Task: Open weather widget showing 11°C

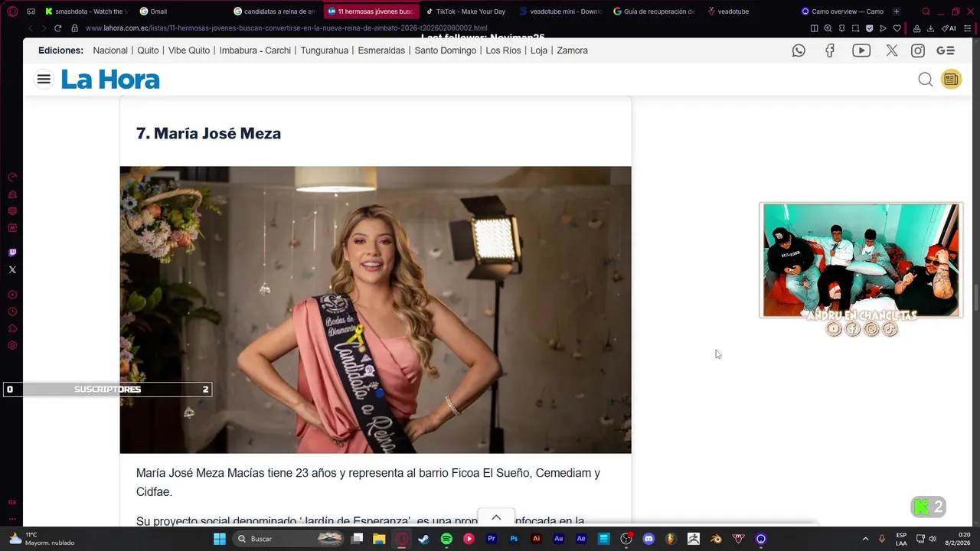Action: 42,539
